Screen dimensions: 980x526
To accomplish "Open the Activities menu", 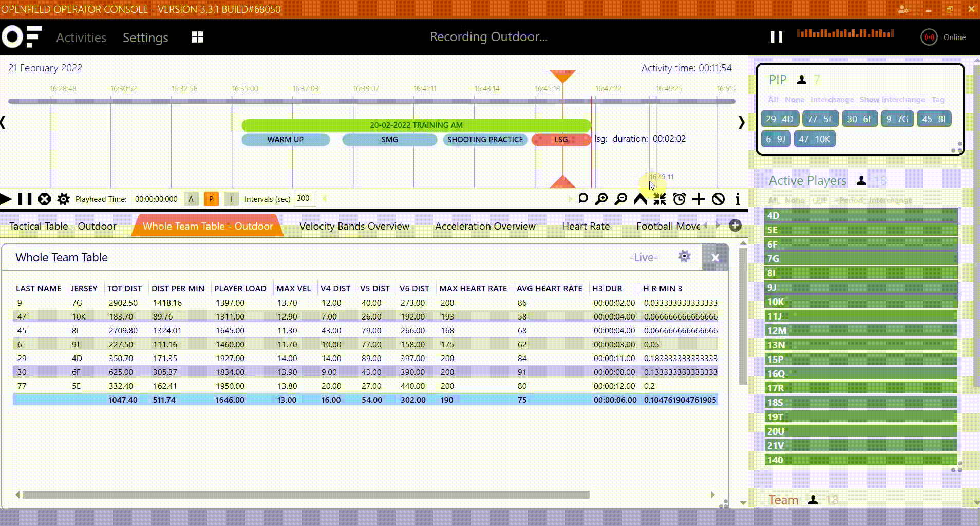I will (81, 37).
